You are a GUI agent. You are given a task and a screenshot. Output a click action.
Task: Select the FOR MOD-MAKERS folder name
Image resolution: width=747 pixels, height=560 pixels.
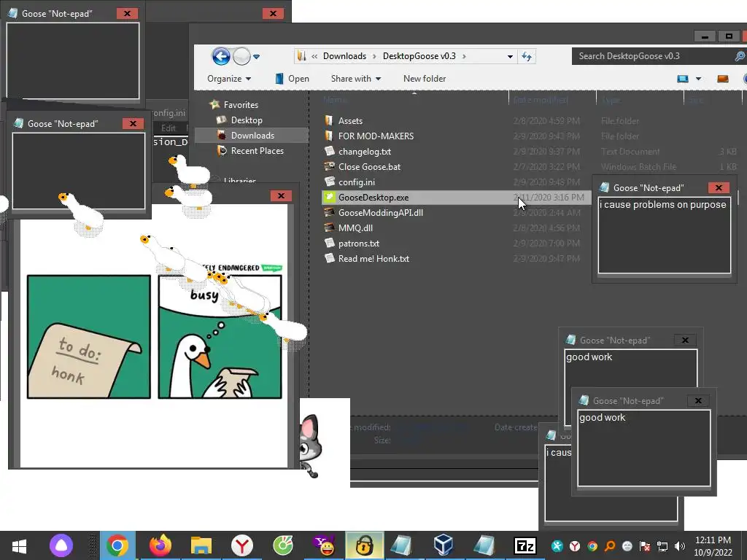[376, 136]
